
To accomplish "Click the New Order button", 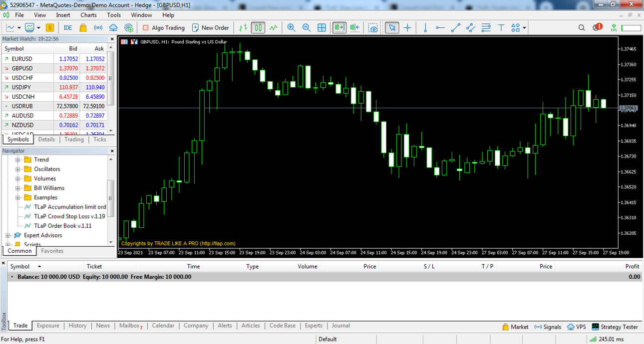I will [210, 28].
